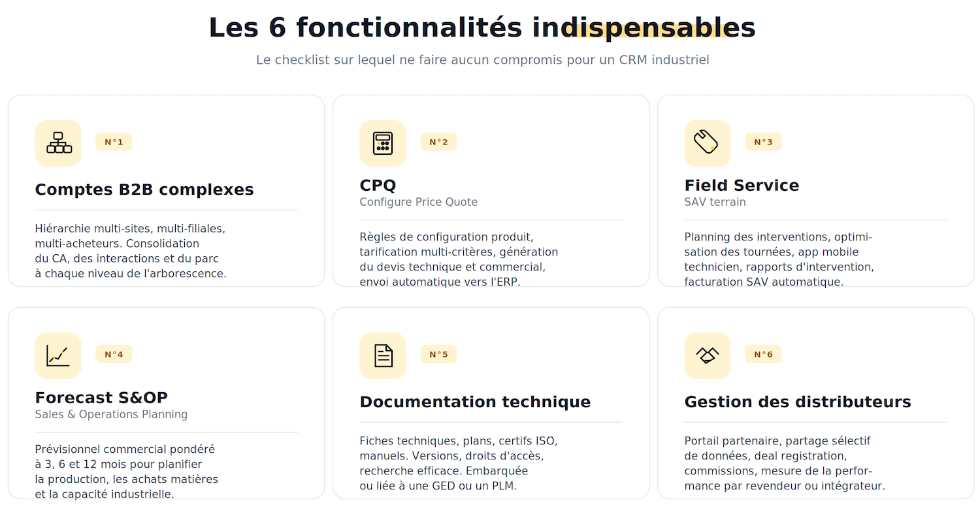Select the N°1 badge
The width and height of the screenshot is (980, 513).
coord(114,142)
